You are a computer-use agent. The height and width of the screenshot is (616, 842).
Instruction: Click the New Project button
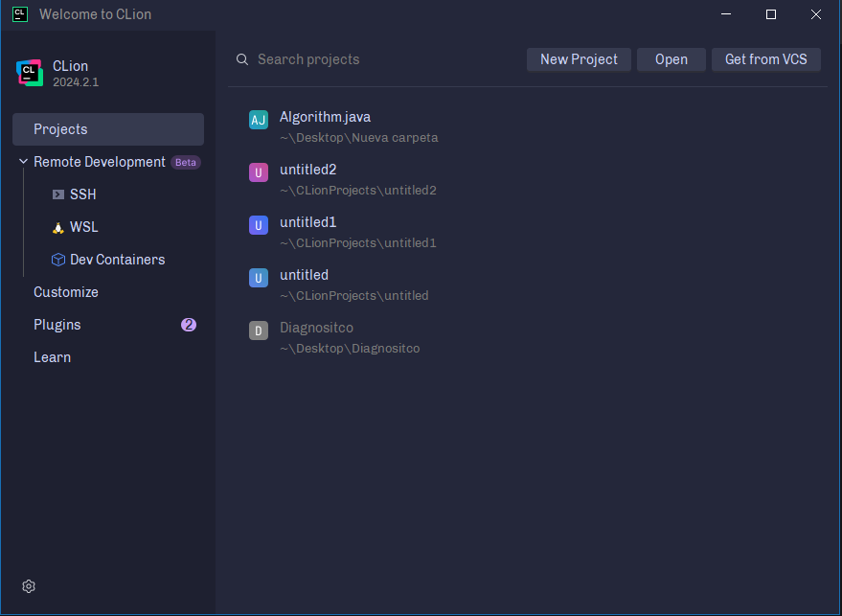(579, 59)
